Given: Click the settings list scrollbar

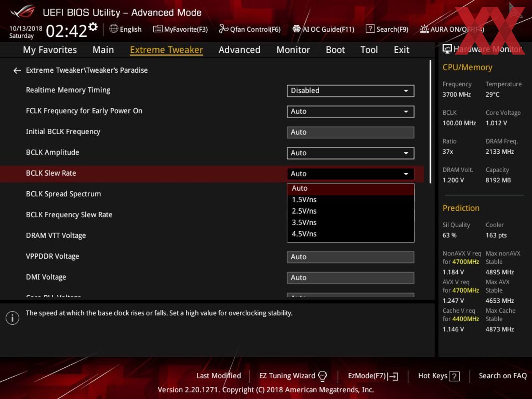Looking at the screenshot, I should point(430,122).
